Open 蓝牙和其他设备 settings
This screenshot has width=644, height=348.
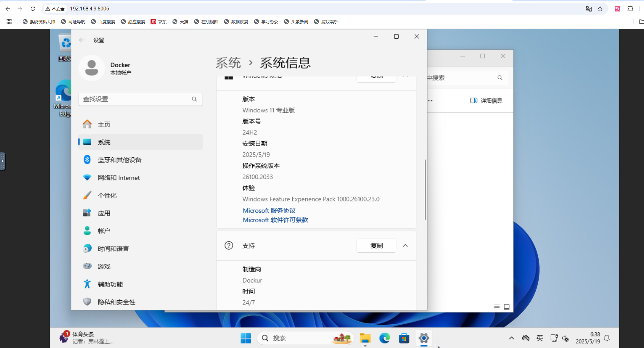click(140, 160)
